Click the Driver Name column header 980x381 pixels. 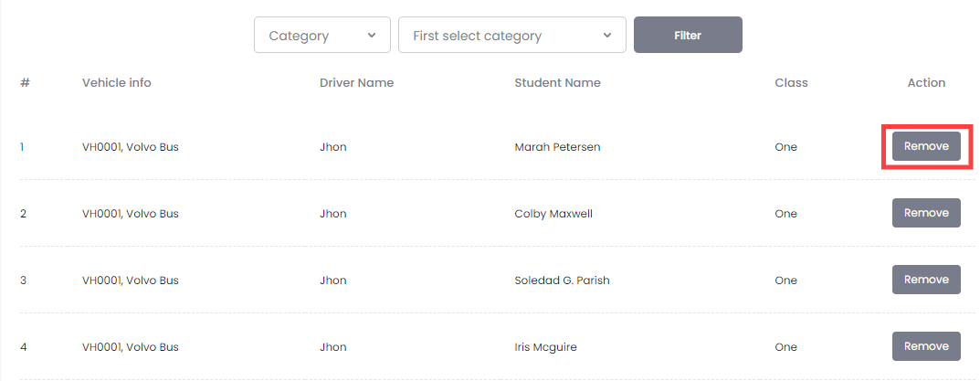pyautogui.click(x=356, y=83)
